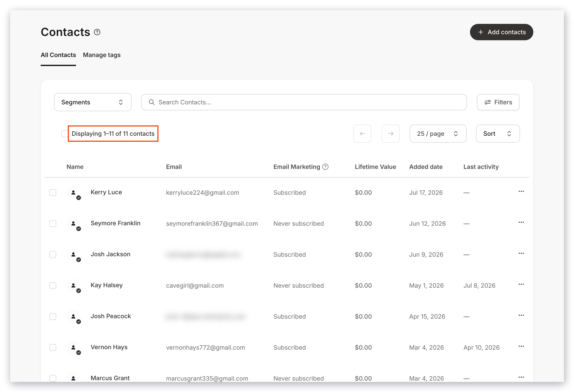Click the Email column header
The image size is (574, 392).
point(174,167)
